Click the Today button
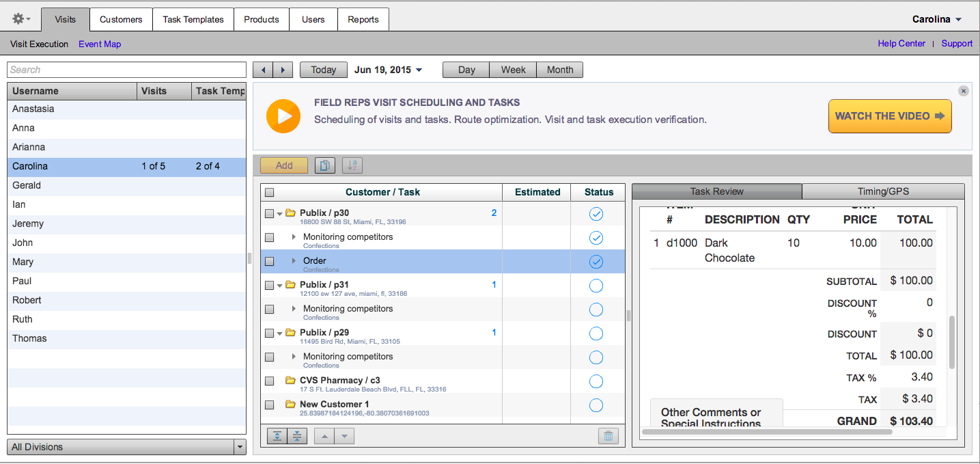Screen dimensions: 980x464 click(324, 70)
